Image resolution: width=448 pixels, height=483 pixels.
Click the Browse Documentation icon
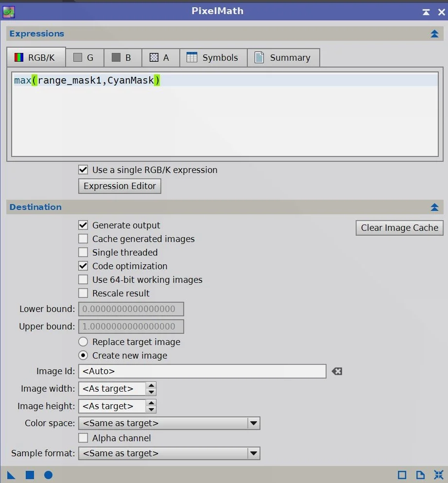[421, 475]
